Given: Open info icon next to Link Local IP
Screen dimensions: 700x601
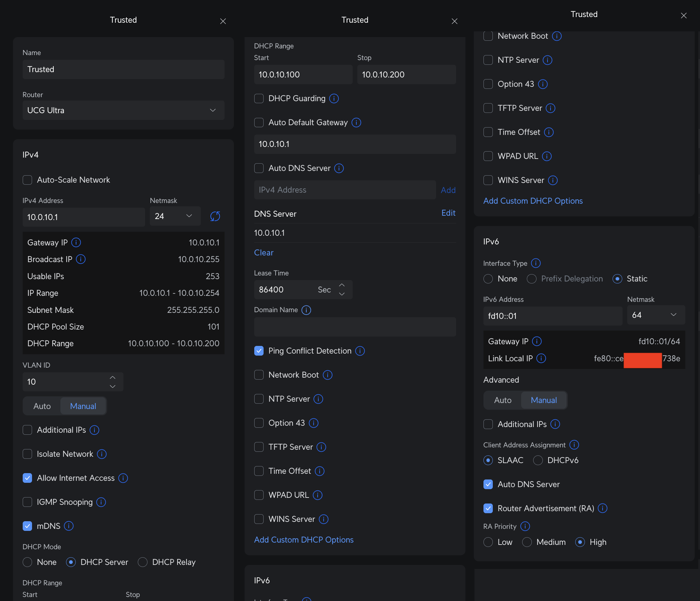Looking at the screenshot, I should [541, 358].
